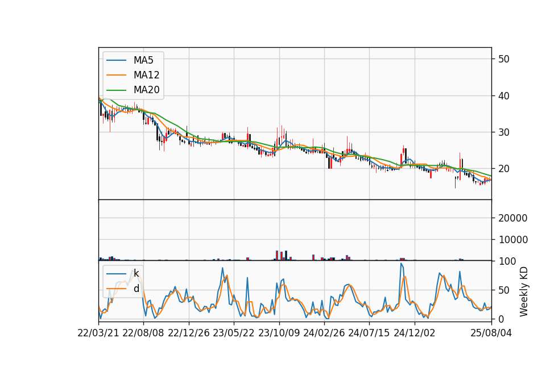Click the Weekly KD axis title
This screenshot has width=546, height=392.
(523, 291)
